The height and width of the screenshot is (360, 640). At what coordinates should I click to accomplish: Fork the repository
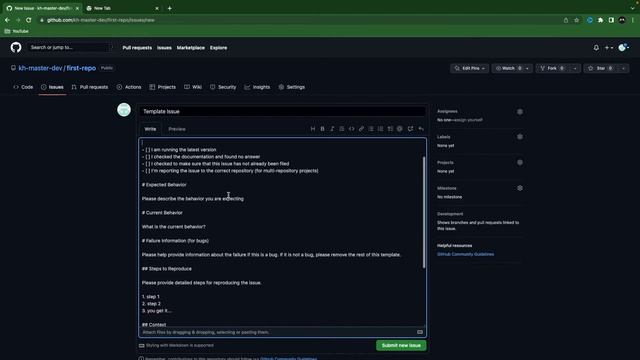(x=553, y=69)
